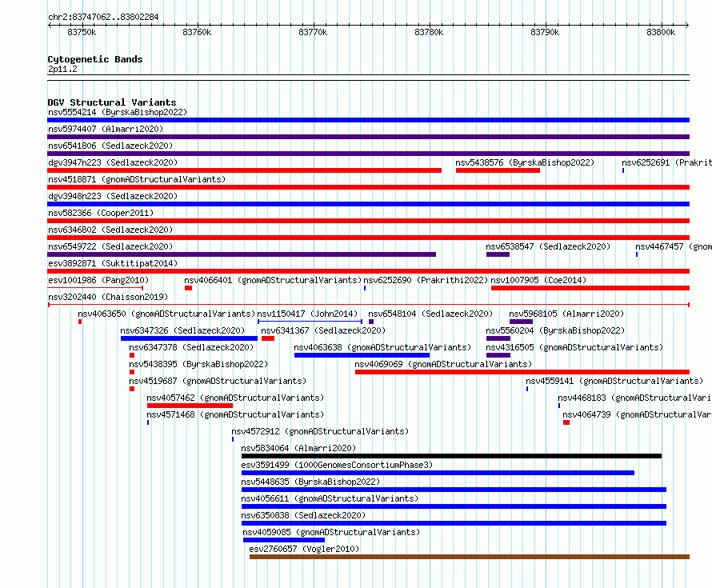This screenshot has width=712, height=588.
Task: Click the esv3892871 (Suktitipat2014) label
Action: pos(113,263)
